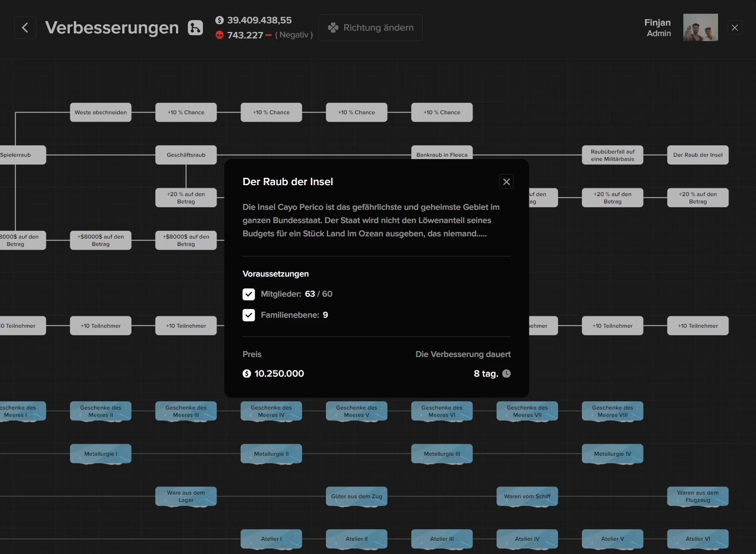The height and width of the screenshot is (554, 756).
Task: Close the Der Raub der Insel dialog
Action: tap(506, 181)
